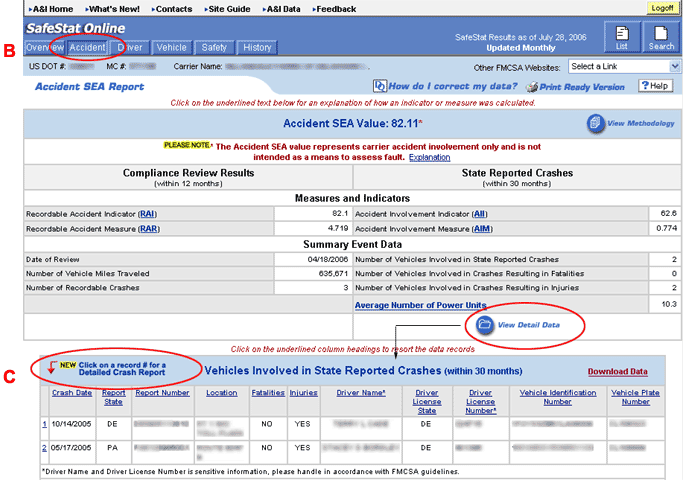
Task: Click the printer icon for Print Ready Version
Action: click(x=531, y=87)
